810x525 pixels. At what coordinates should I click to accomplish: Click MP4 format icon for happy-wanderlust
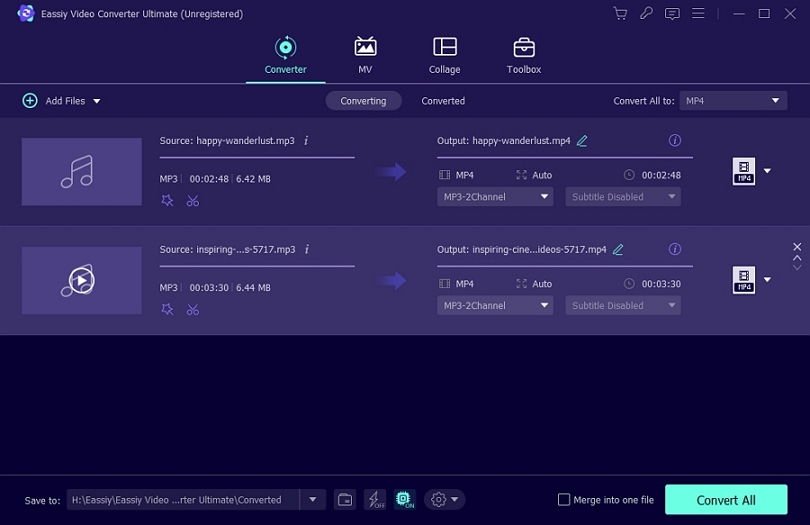(x=744, y=171)
